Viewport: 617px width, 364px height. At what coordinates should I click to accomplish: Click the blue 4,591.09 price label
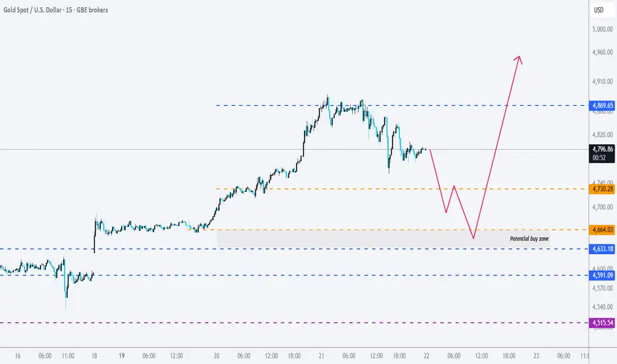[602, 275]
